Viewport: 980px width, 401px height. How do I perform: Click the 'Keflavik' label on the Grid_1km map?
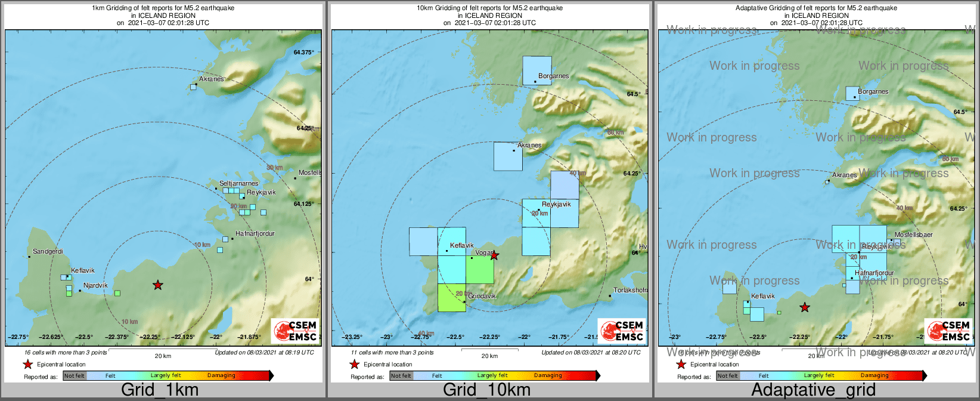pos(83,270)
